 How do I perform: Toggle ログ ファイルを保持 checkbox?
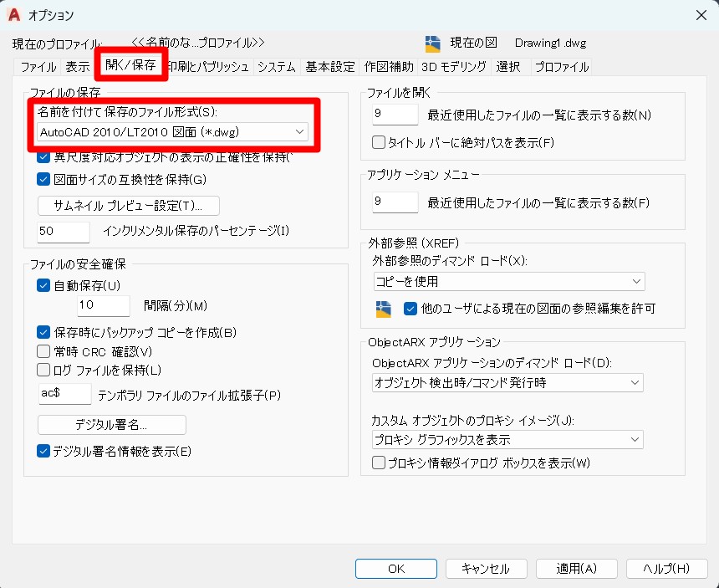pyautogui.click(x=44, y=370)
